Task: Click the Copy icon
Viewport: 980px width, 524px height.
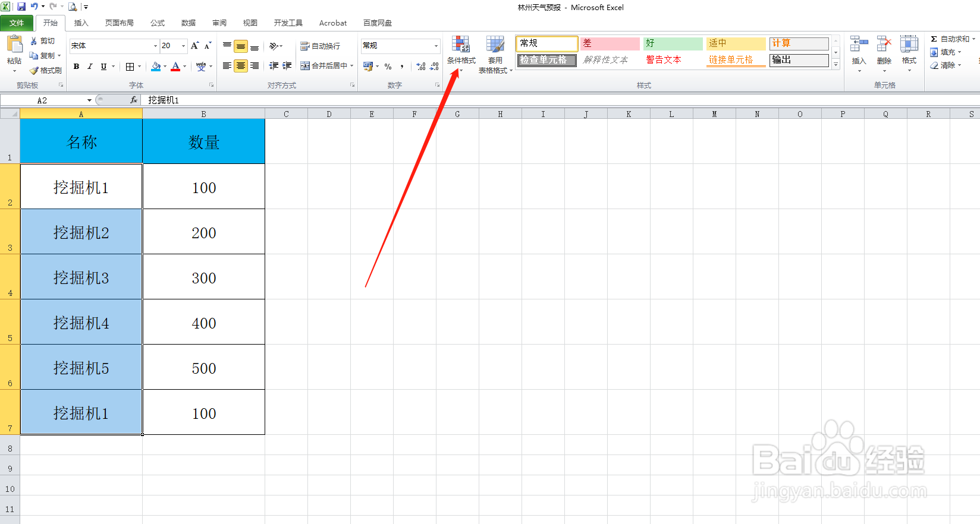Action: pyautogui.click(x=34, y=55)
